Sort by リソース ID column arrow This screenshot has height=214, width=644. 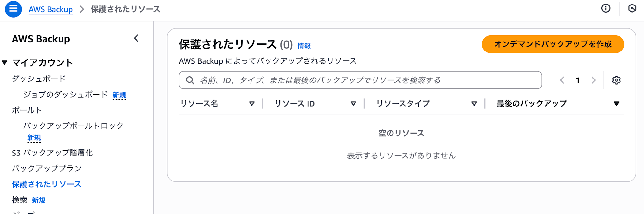pos(353,104)
